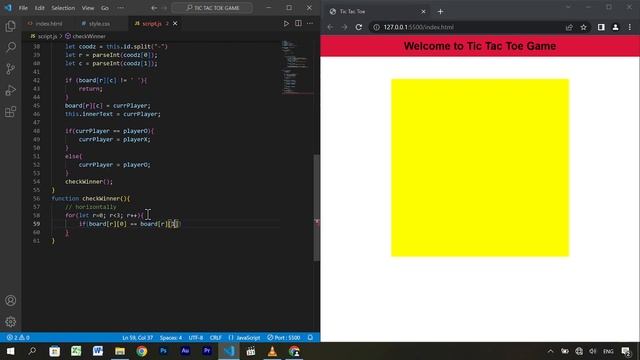
Task: Click the yellow game board
Action: click(x=480, y=168)
